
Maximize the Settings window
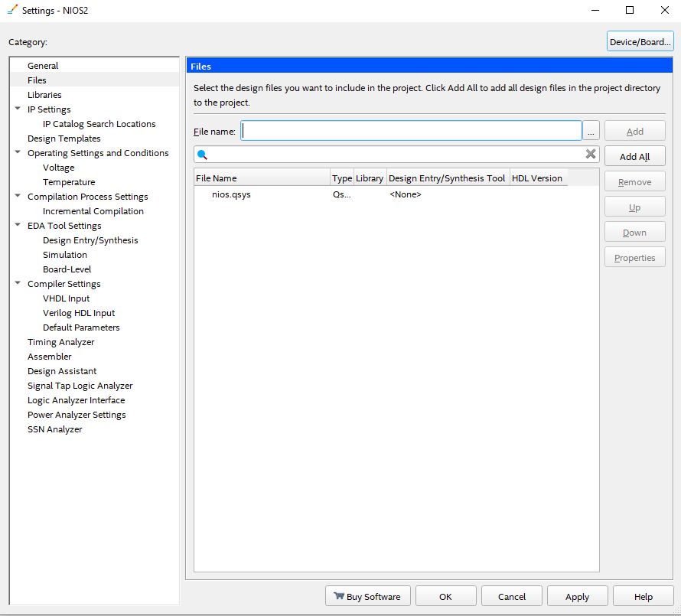click(629, 10)
